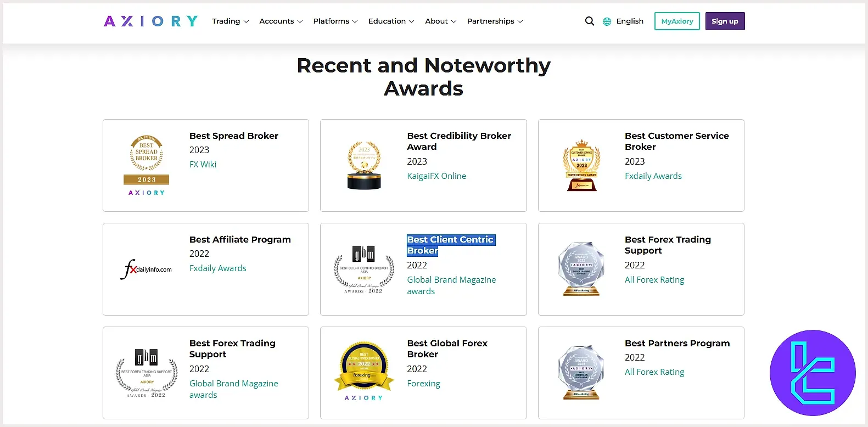Open All Forex Rating link under Forex Trading Support
868x427 pixels.
pos(654,280)
